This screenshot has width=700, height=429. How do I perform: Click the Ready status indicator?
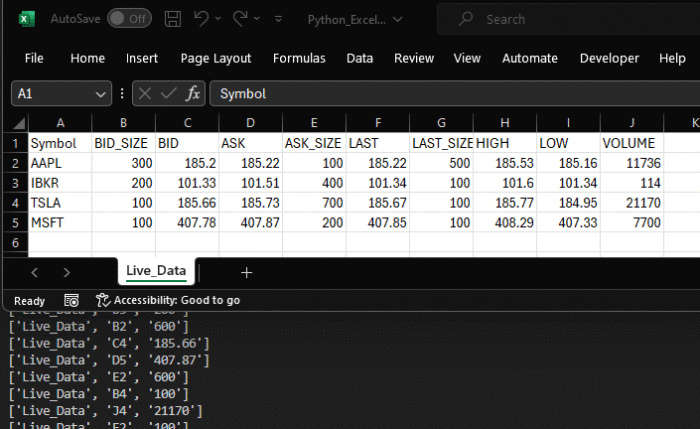[x=29, y=301]
